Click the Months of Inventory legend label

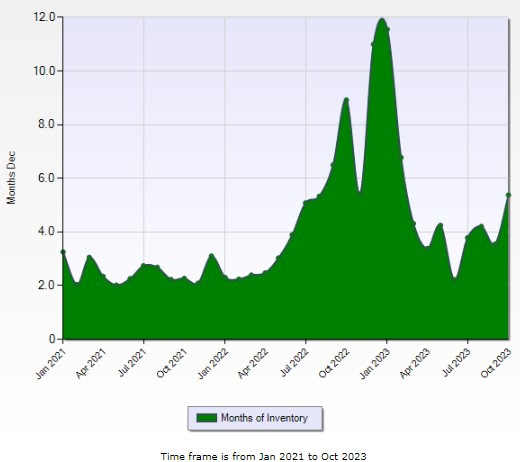point(264,418)
